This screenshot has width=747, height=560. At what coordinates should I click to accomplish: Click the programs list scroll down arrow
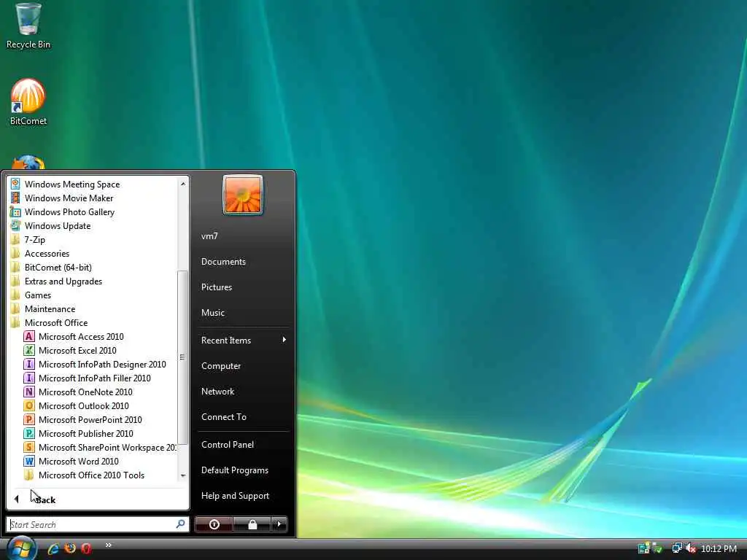click(x=182, y=475)
